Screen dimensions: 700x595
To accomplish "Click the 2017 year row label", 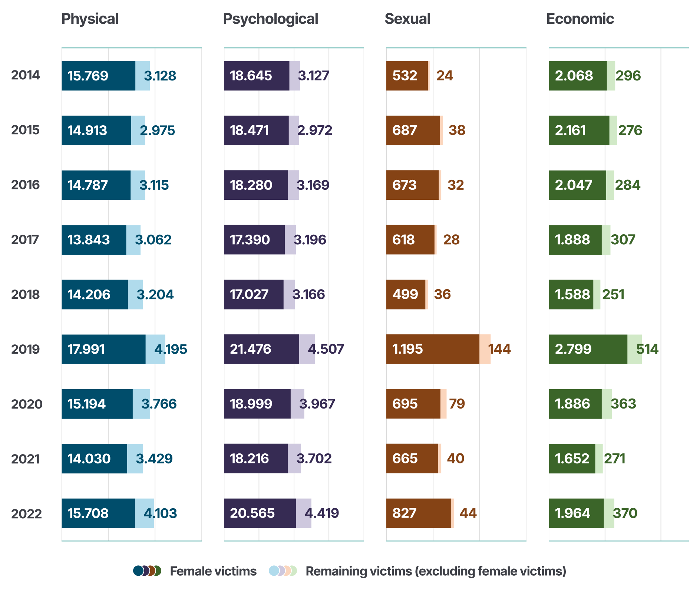I will pos(25,240).
